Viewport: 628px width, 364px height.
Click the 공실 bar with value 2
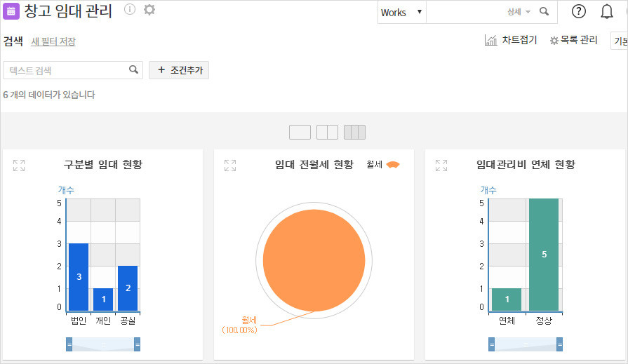click(128, 288)
